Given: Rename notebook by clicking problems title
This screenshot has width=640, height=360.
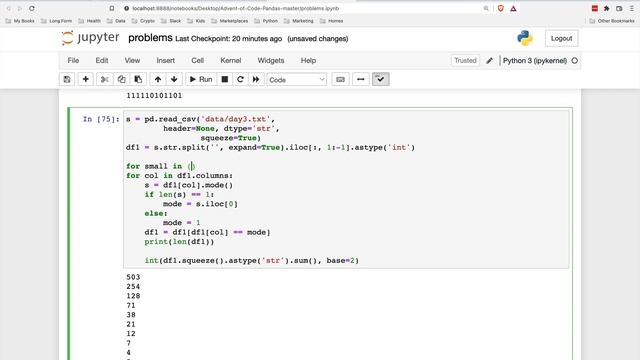Looking at the screenshot, I should click(x=150, y=38).
